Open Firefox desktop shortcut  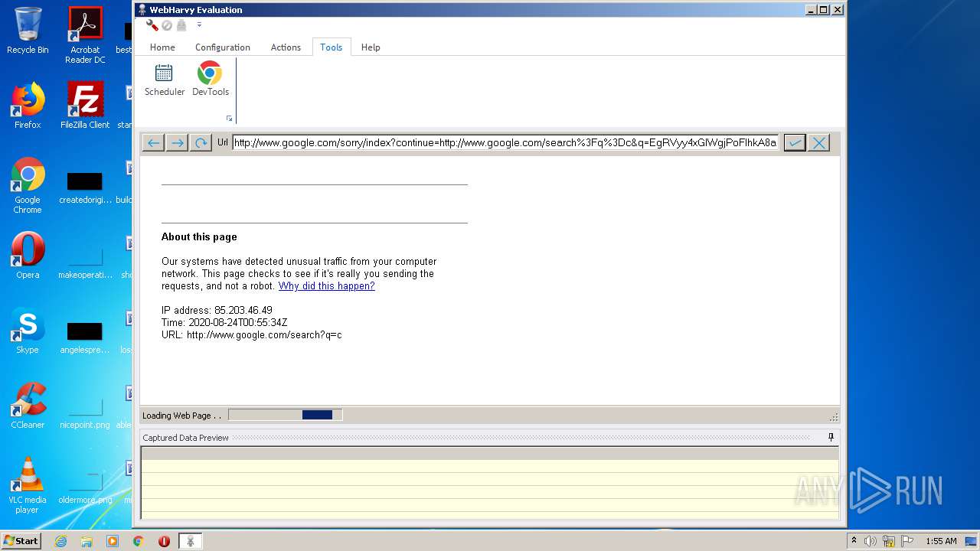28,106
